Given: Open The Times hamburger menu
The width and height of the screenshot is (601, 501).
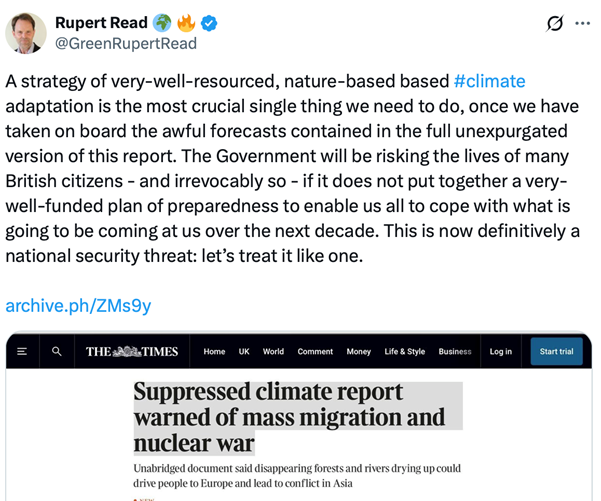Looking at the screenshot, I should pyautogui.click(x=23, y=351).
